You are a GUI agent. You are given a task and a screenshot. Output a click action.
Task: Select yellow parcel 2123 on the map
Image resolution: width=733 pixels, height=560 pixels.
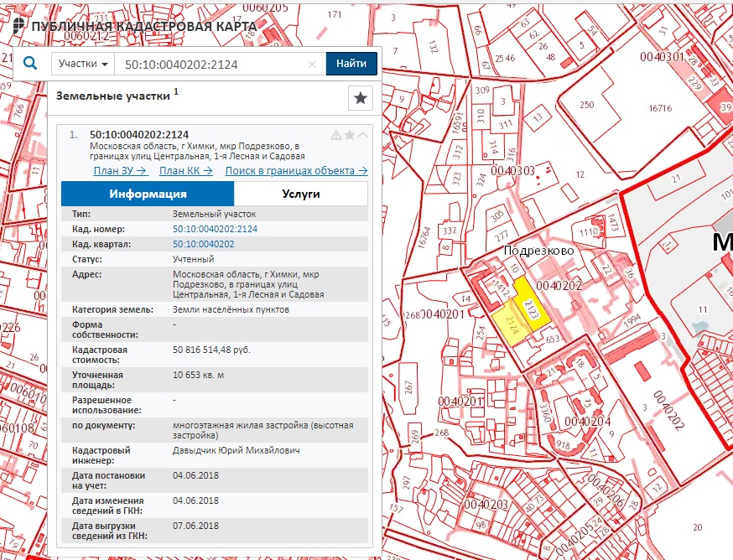pyautogui.click(x=533, y=307)
